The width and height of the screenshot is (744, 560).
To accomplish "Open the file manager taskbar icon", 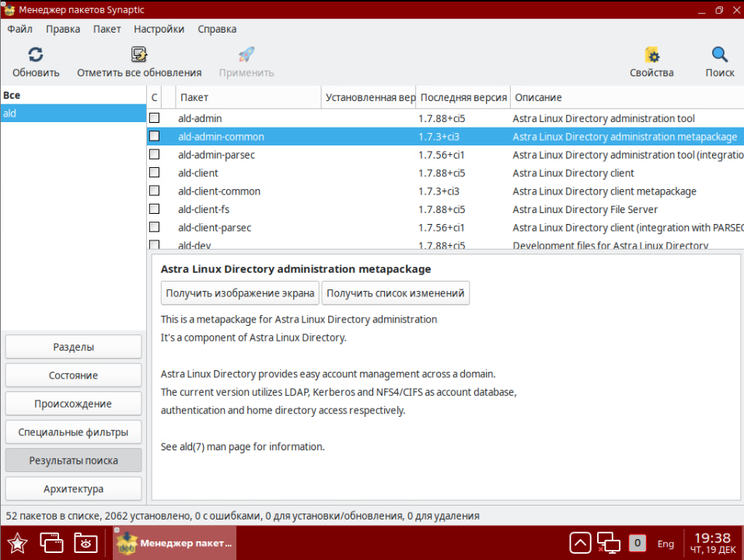I will [86, 543].
